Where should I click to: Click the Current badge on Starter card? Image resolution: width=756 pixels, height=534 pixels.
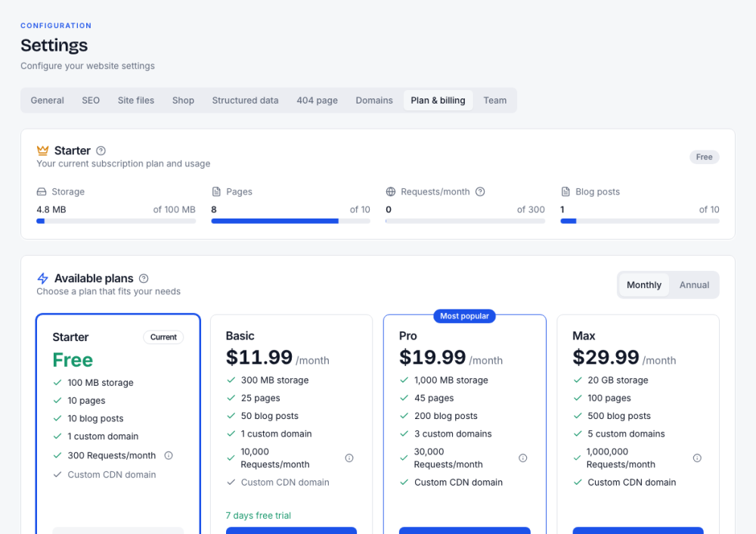point(163,337)
